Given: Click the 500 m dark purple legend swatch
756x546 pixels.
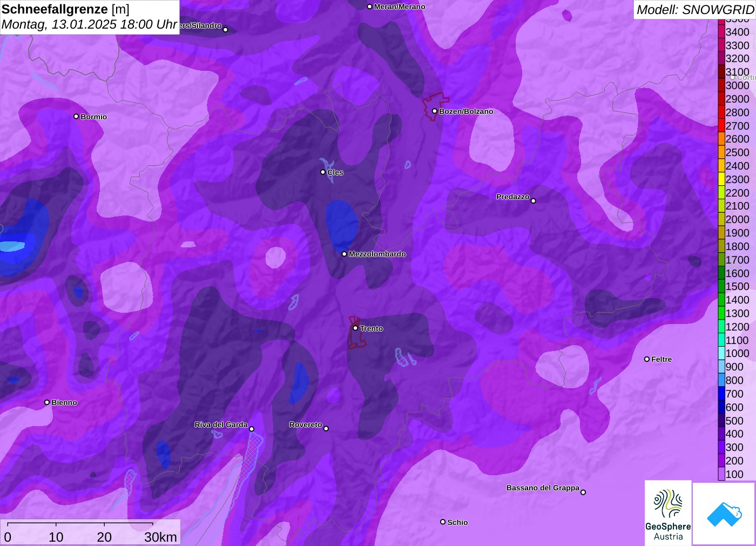Looking at the screenshot, I should tap(721, 421).
